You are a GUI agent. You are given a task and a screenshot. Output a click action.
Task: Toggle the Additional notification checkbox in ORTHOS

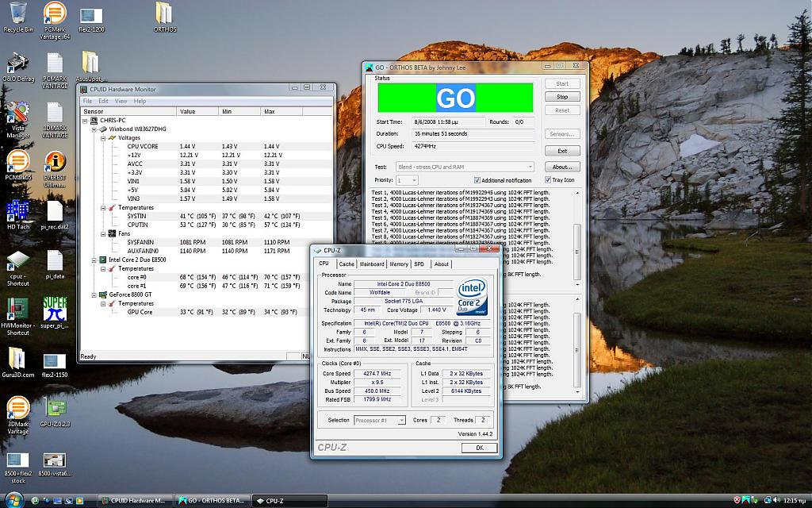pyautogui.click(x=477, y=180)
